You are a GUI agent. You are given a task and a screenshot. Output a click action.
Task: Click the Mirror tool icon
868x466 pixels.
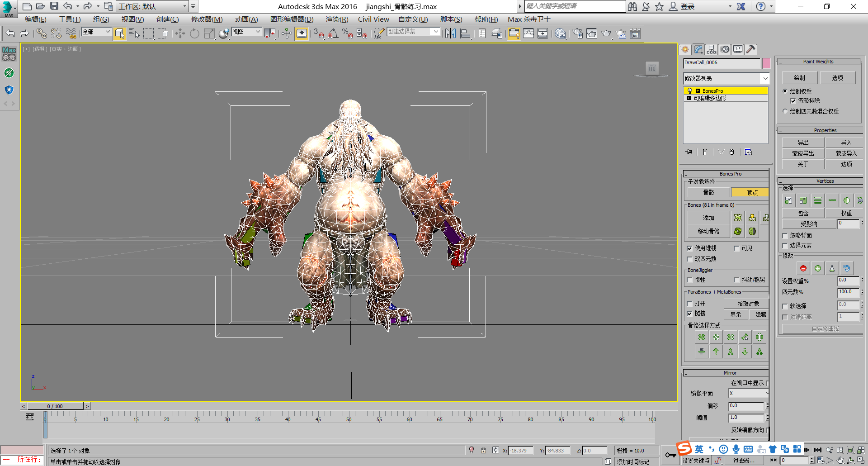click(450, 33)
